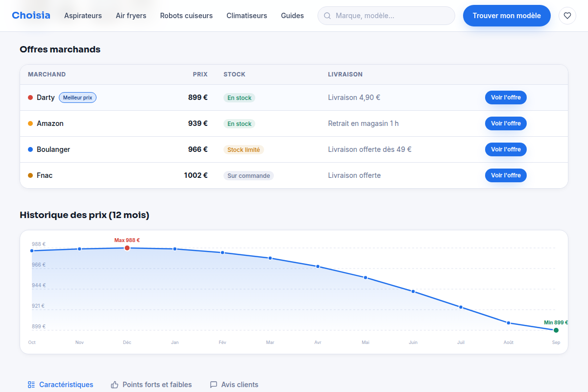Screen dimensions: 588x392
Task: Click the Meilleur prix badge
Action: (77, 98)
